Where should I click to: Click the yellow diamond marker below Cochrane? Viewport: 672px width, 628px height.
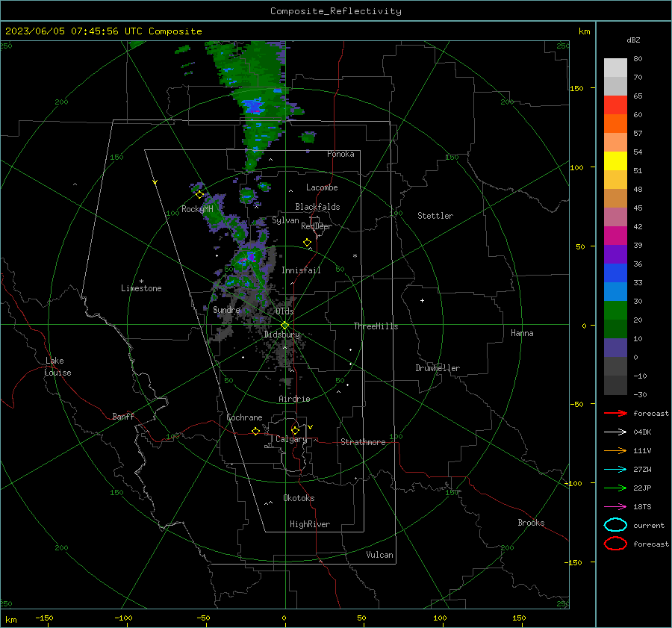click(256, 432)
